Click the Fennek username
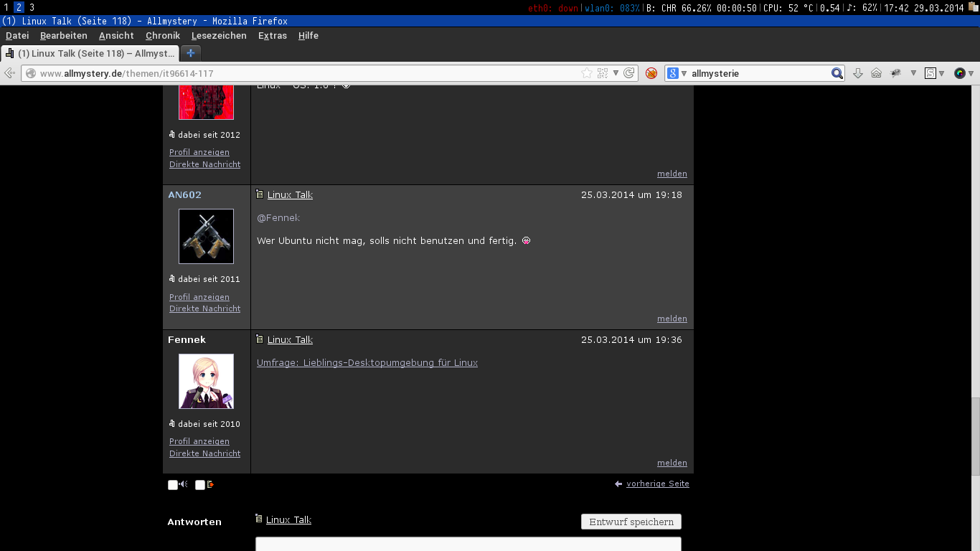The width and height of the screenshot is (980, 551). [x=187, y=339]
